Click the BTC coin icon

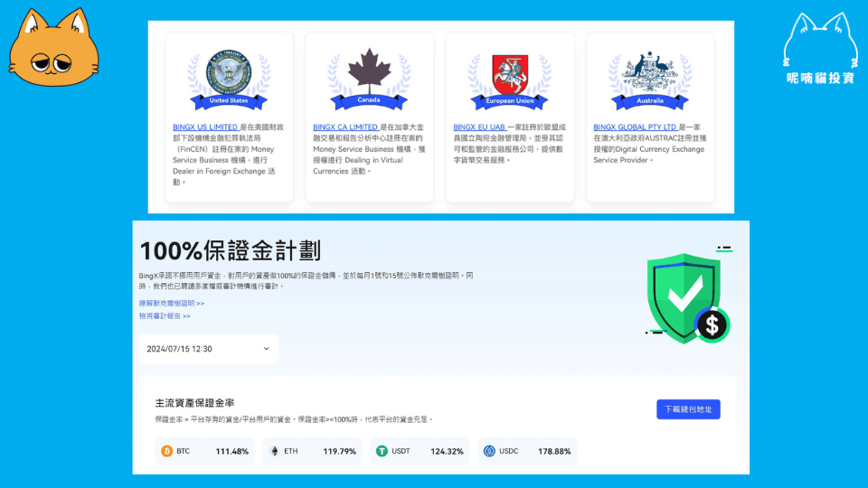pos(166,451)
